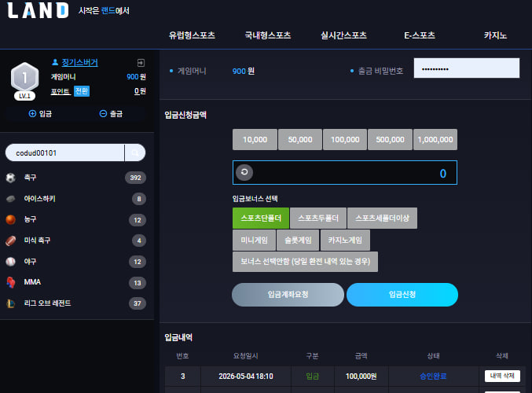Click the soccer ball icon
Viewport: 532px width, 393px height.
[x=11, y=178]
